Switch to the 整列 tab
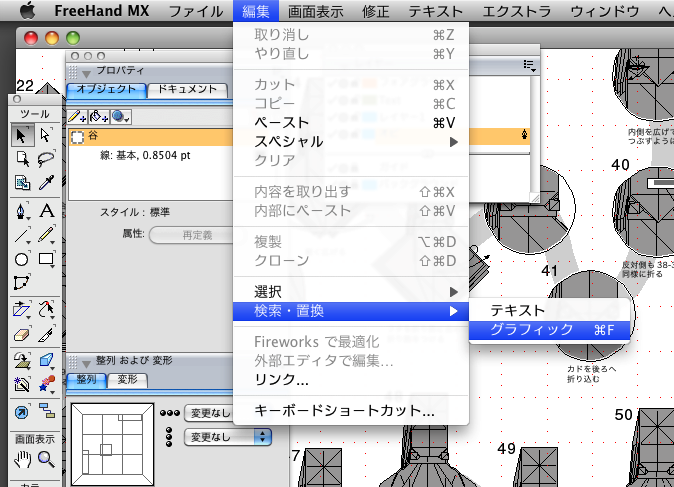This screenshot has height=487, width=674. (86, 380)
